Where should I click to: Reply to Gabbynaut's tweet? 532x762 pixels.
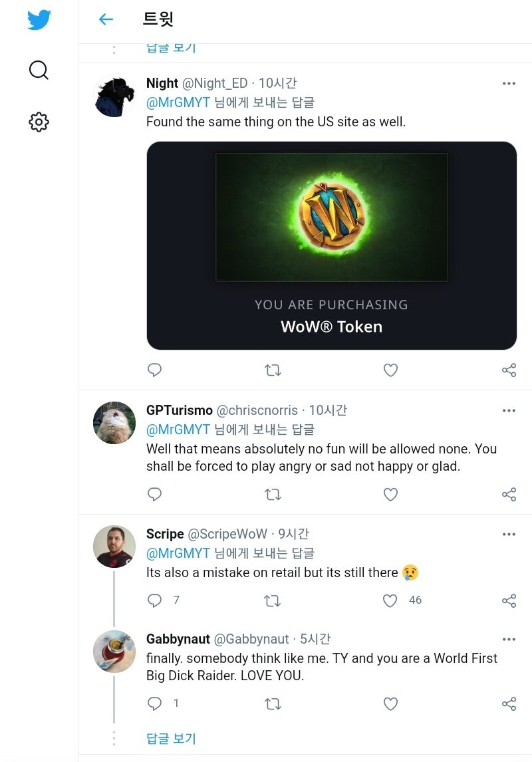pos(154,703)
